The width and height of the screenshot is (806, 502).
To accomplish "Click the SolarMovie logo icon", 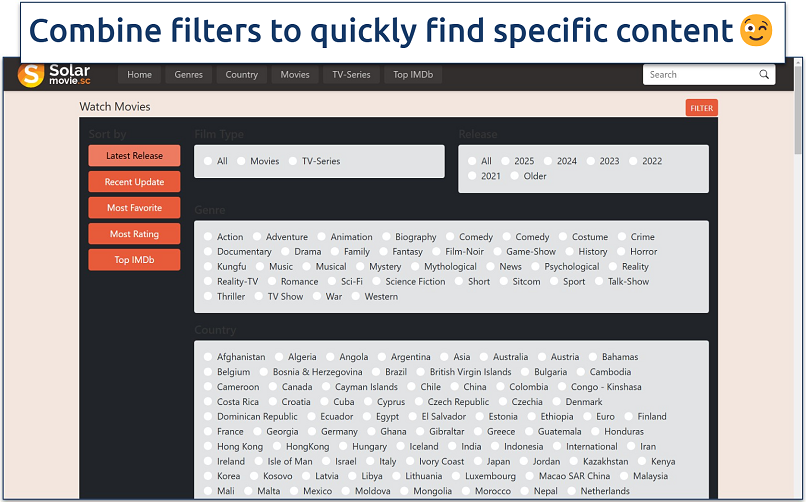I will [x=30, y=75].
